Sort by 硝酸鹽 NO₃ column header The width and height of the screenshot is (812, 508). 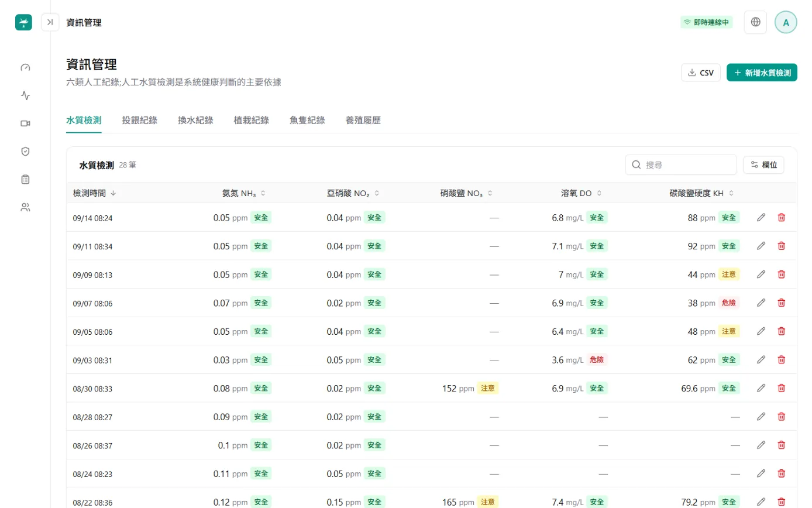click(x=466, y=193)
